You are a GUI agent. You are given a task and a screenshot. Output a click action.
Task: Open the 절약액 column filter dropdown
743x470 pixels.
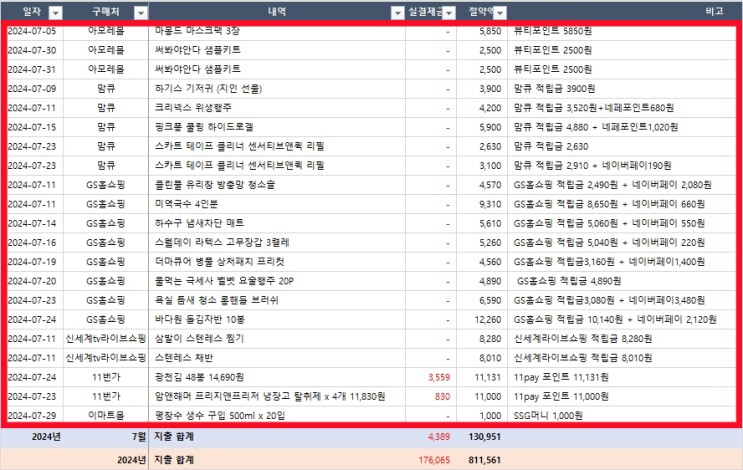click(500, 13)
